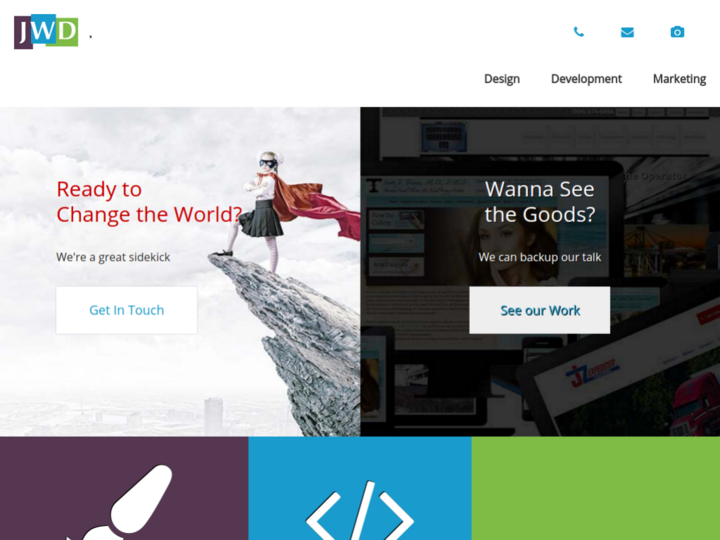Open the email envelope icon
Viewport: 720px width, 540px height.
click(627, 32)
